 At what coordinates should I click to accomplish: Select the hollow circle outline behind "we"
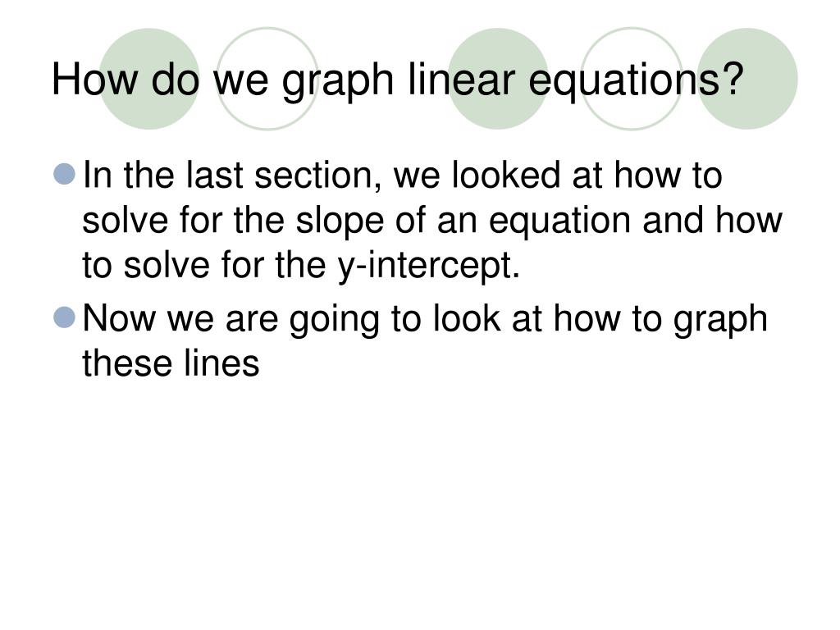pos(267,79)
